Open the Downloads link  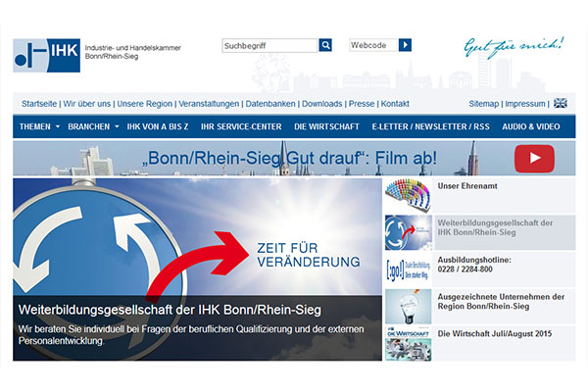[x=322, y=104]
